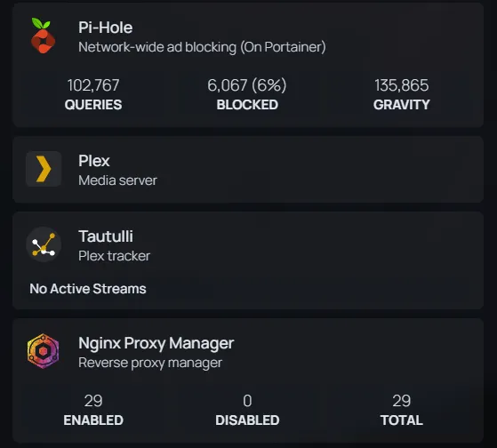The height and width of the screenshot is (448, 497).
Task: Open the Pi-Hole service title
Action: 106,28
